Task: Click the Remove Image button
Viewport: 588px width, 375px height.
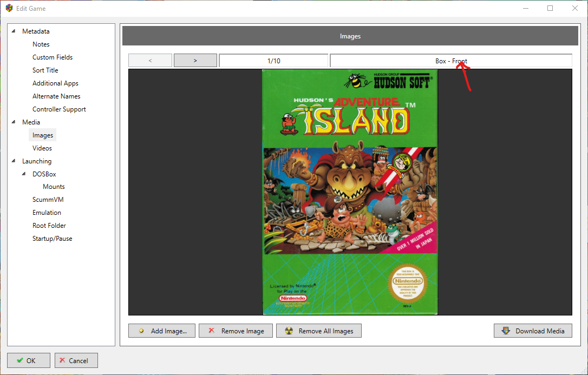Action: pos(236,331)
